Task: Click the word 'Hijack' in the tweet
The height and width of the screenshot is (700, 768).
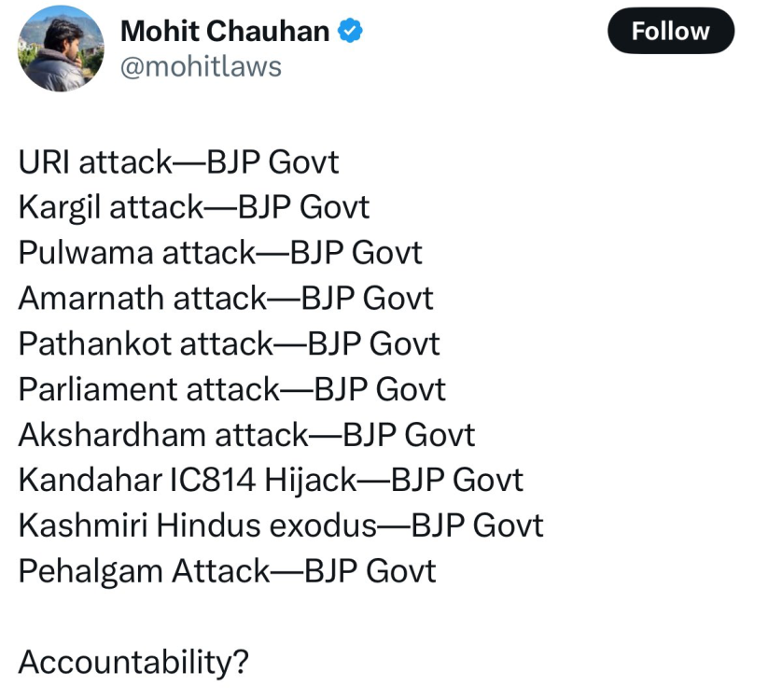Action: [310, 482]
